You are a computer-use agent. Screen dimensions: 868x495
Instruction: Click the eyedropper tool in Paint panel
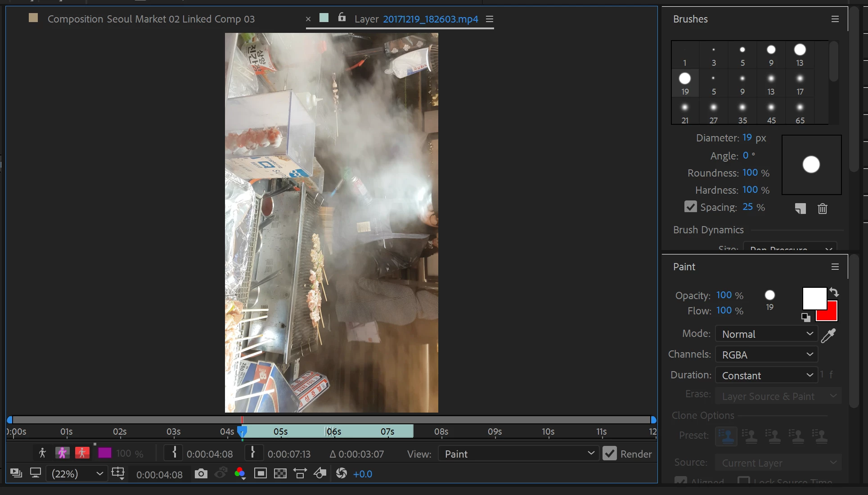pos(828,335)
